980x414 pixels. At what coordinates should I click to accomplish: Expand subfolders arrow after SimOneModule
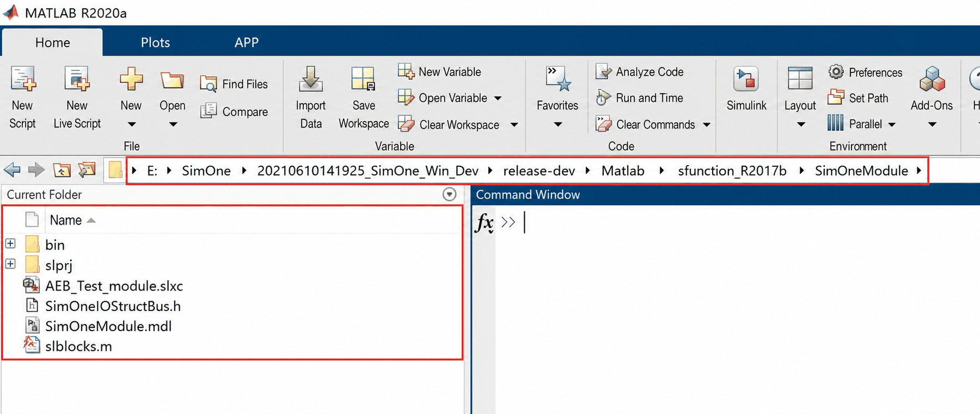918,171
